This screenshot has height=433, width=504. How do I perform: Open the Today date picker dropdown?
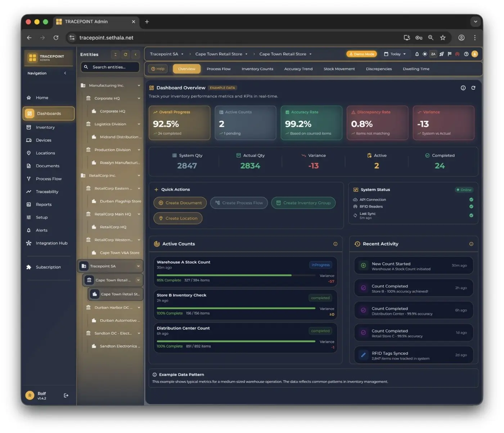395,54
